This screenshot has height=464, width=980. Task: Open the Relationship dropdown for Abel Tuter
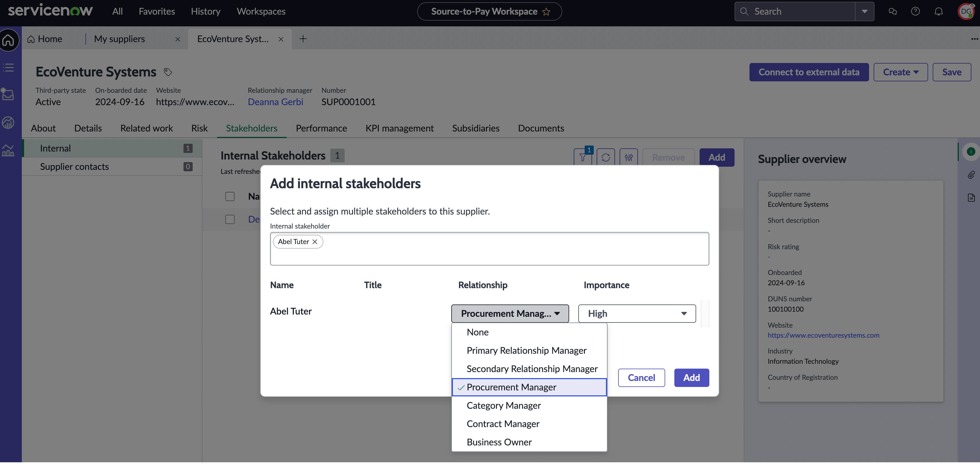(510, 314)
